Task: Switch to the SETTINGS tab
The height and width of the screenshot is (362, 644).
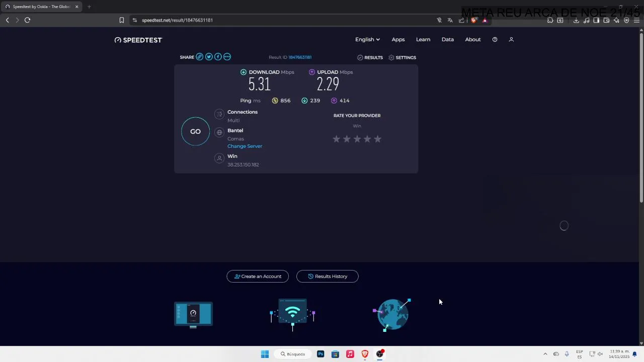Action: [x=402, y=57]
